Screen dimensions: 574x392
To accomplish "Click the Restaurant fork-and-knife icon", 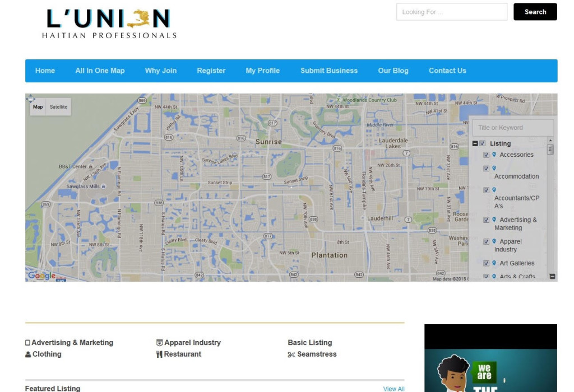I will (x=159, y=354).
